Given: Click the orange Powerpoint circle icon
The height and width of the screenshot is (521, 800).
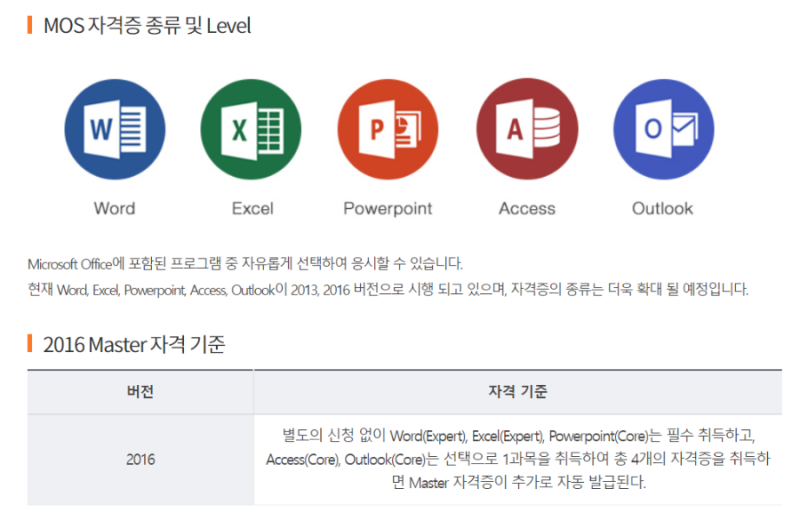Looking at the screenshot, I should point(388,129).
